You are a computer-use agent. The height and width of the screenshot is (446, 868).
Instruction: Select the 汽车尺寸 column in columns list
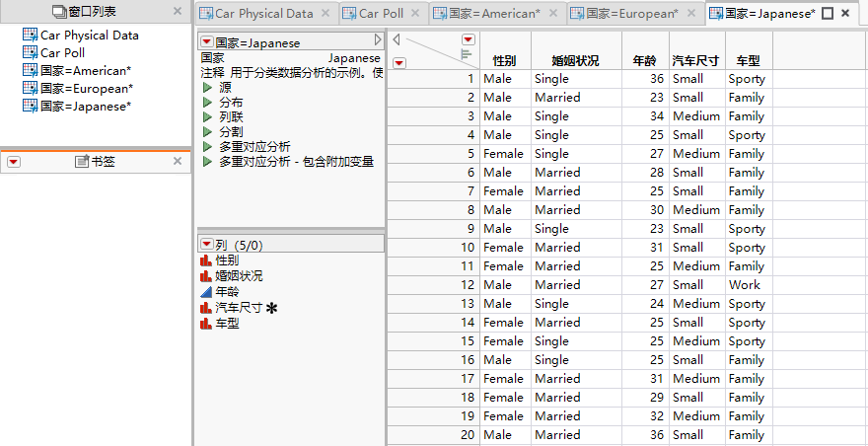pyautogui.click(x=239, y=308)
